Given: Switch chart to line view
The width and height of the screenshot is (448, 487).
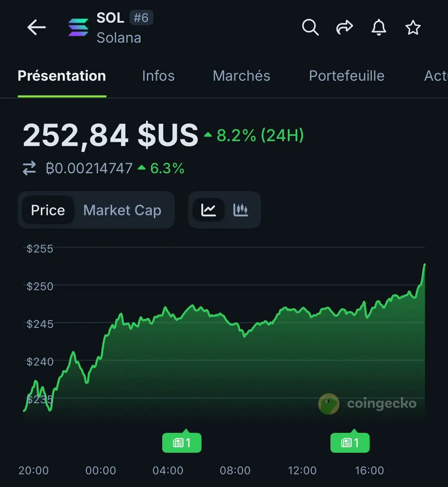Looking at the screenshot, I should [x=208, y=210].
